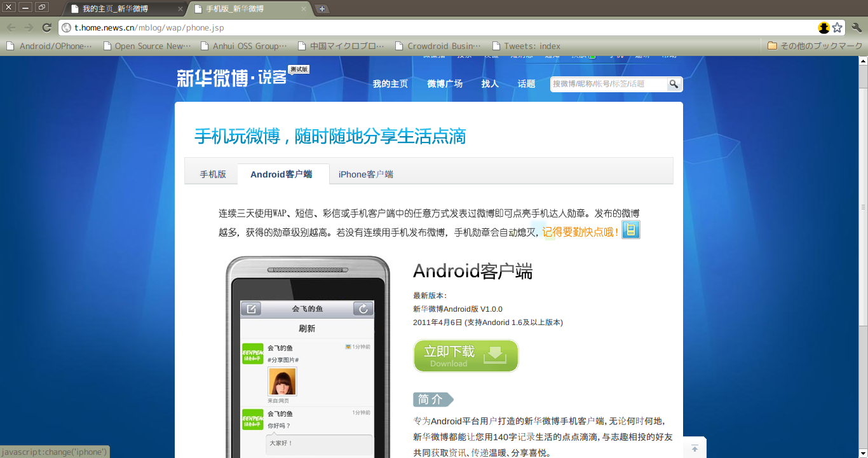Screen dimensions: 868x458
Task: Open 话题 in site navigation
Action: pyautogui.click(x=526, y=83)
